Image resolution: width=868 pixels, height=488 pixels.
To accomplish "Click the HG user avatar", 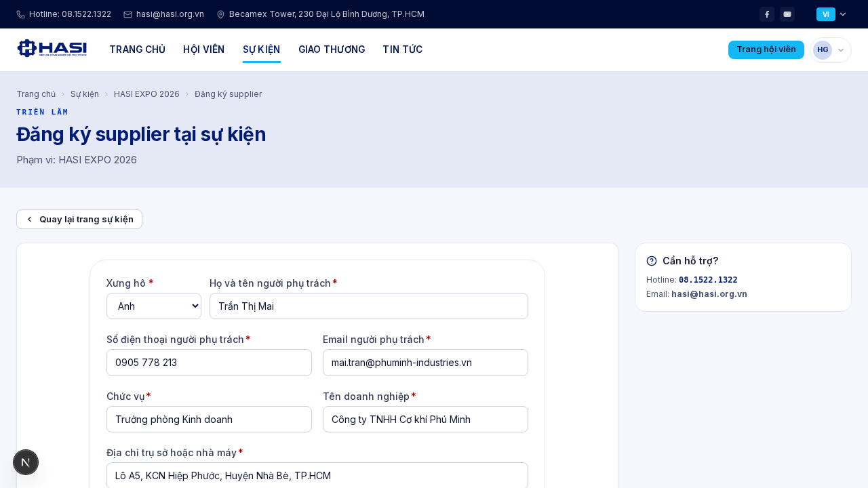I will click(x=823, y=49).
